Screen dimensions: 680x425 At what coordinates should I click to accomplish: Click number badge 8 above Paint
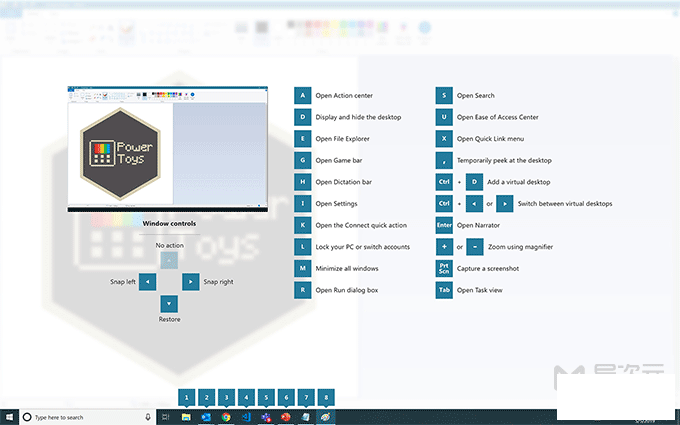click(x=326, y=397)
